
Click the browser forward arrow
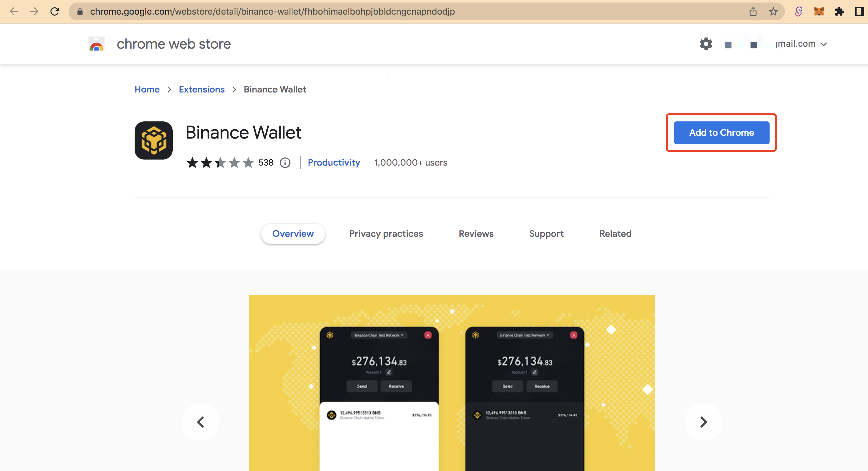click(34, 11)
